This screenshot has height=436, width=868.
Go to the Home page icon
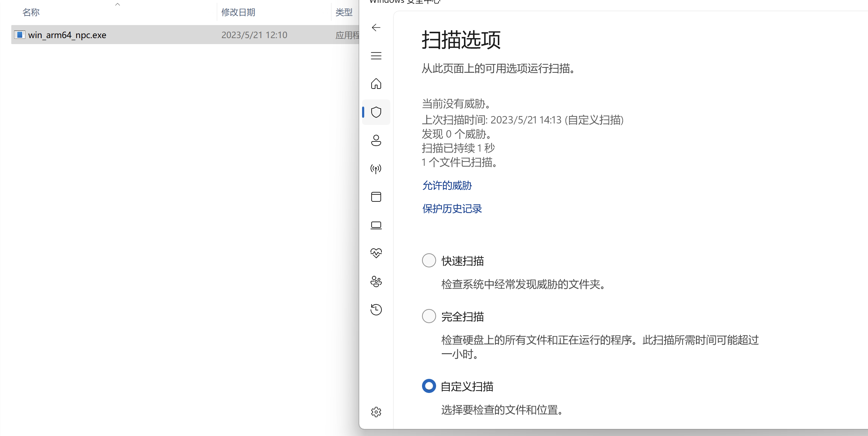tap(376, 84)
